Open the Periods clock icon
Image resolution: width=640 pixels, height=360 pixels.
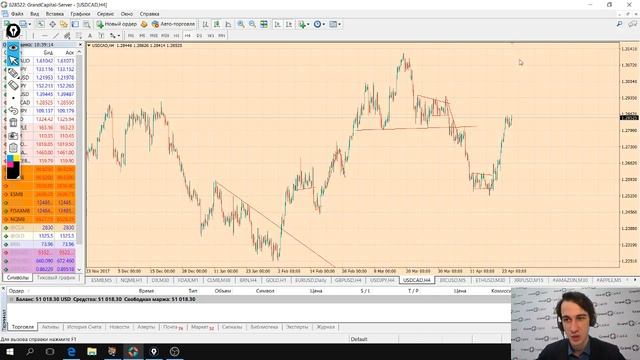point(317,24)
